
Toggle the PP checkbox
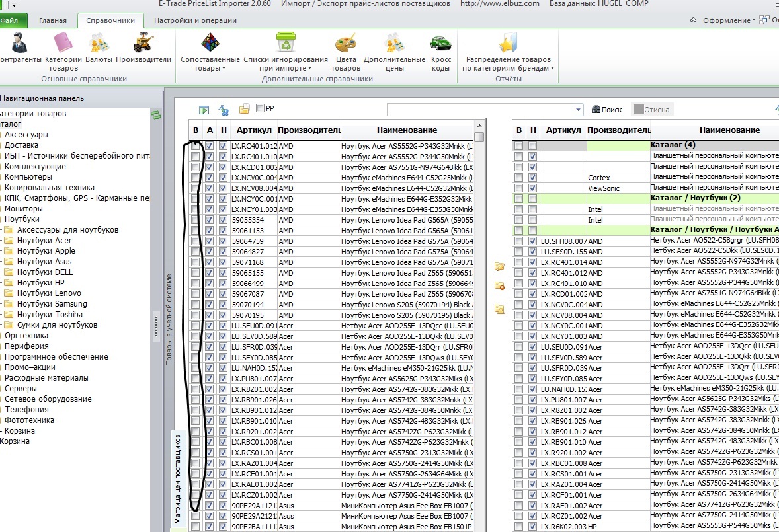coord(260,108)
